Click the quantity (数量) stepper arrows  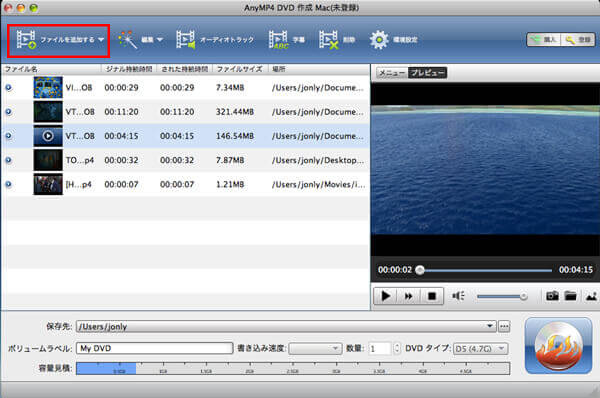point(396,348)
